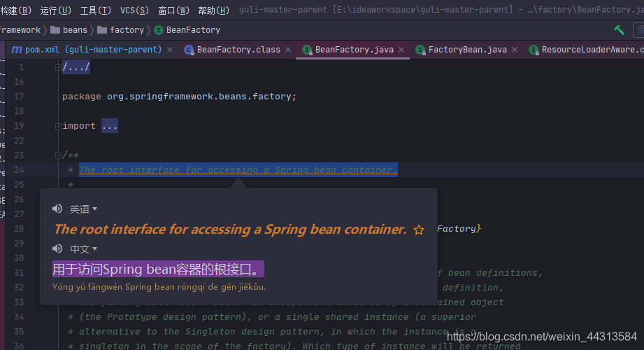Close the BeanFactory.java tab
Screen dimensions: 644x350
pos(401,50)
